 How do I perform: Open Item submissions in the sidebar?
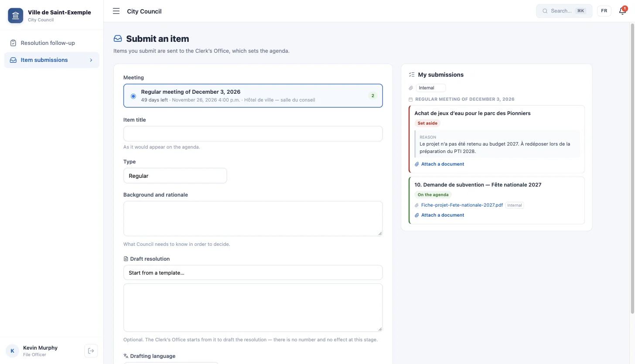[x=52, y=60]
